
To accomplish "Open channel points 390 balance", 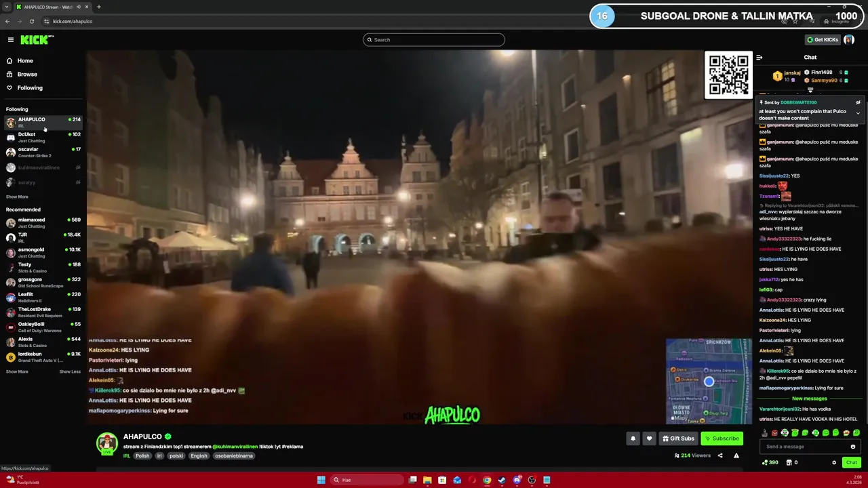I will [770, 463].
